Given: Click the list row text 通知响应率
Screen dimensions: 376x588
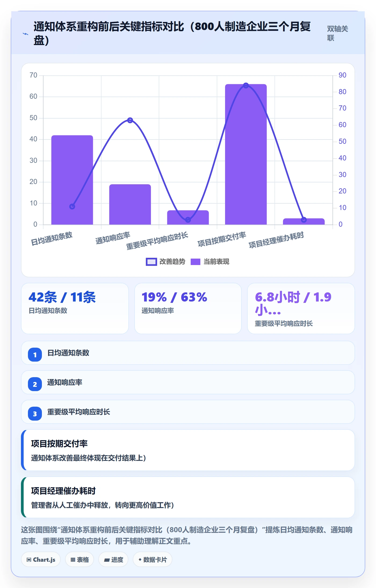Looking at the screenshot, I should (65, 382).
